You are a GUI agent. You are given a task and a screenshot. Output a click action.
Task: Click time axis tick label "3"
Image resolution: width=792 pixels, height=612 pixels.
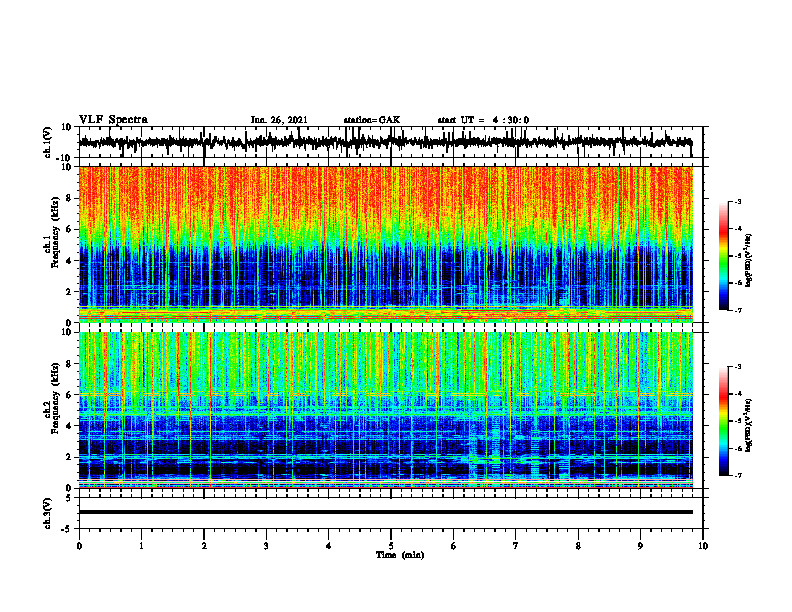pyautogui.click(x=266, y=546)
